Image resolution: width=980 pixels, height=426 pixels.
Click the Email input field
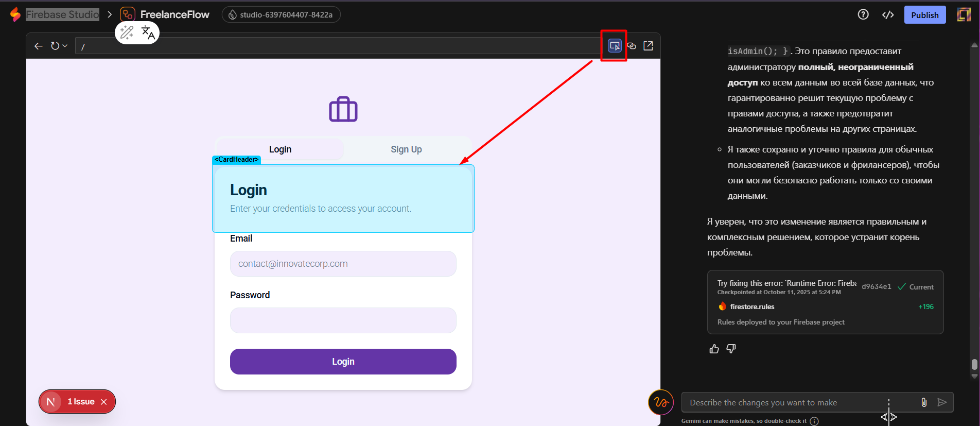[343, 264]
